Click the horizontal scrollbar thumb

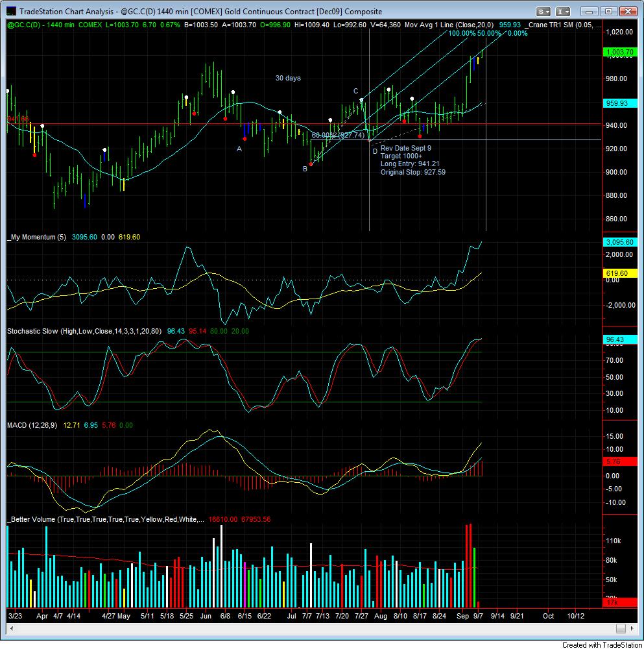click(621, 628)
